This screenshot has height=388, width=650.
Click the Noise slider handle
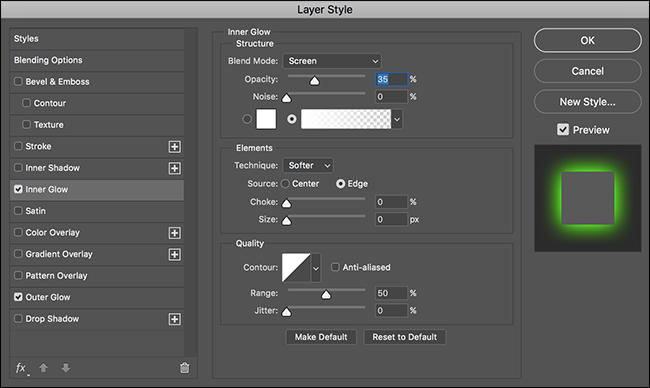point(286,98)
